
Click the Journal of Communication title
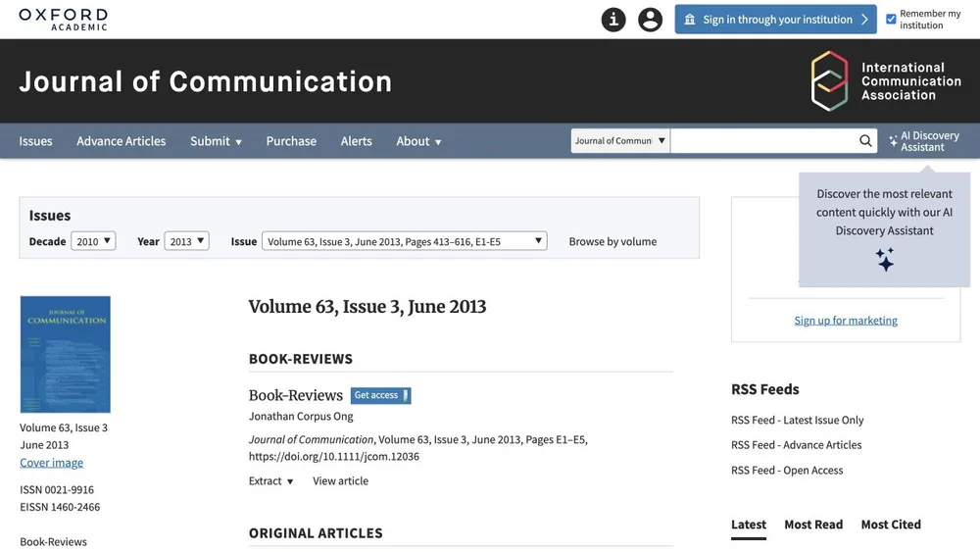(x=205, y=82)
